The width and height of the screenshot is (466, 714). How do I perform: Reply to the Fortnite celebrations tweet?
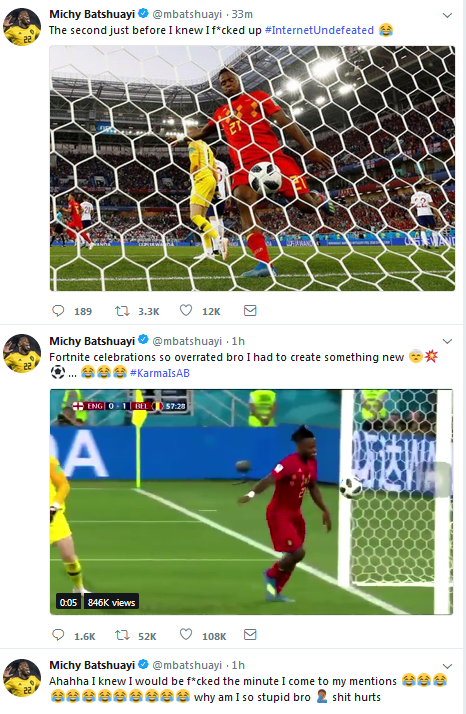coord(58,635)
